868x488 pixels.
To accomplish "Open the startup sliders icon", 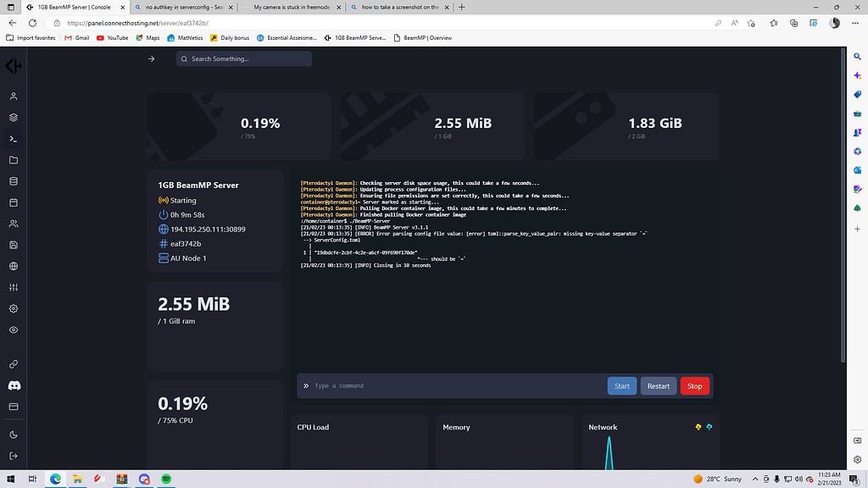I will pos(14,287).
